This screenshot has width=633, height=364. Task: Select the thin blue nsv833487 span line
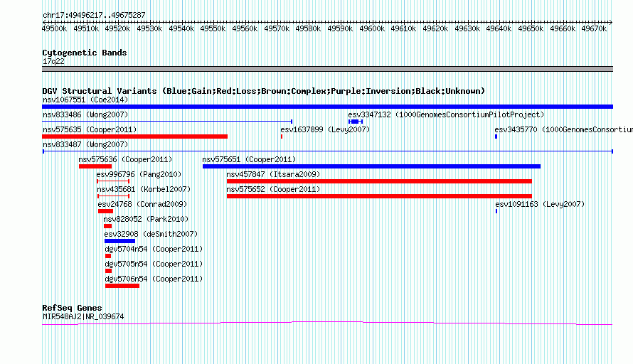[328, 151]
